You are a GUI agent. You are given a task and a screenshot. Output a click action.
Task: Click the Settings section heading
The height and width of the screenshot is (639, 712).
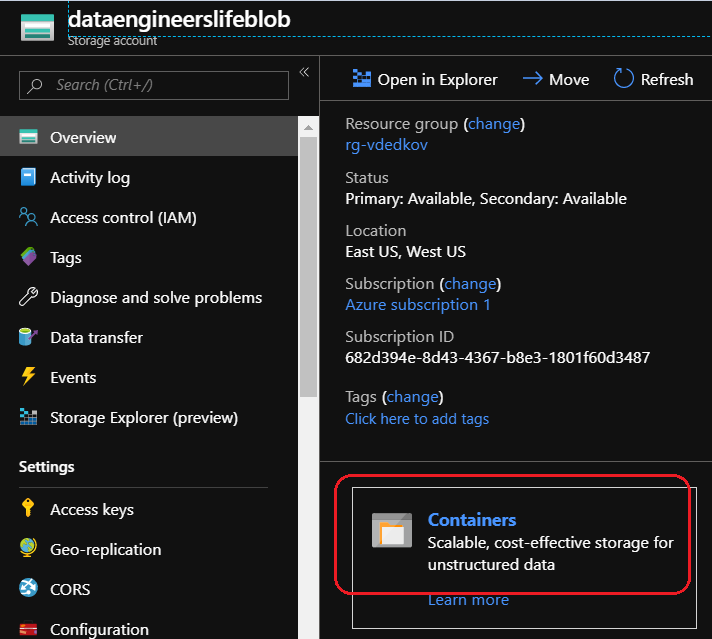pyautogui.click(x=46, y=466)
